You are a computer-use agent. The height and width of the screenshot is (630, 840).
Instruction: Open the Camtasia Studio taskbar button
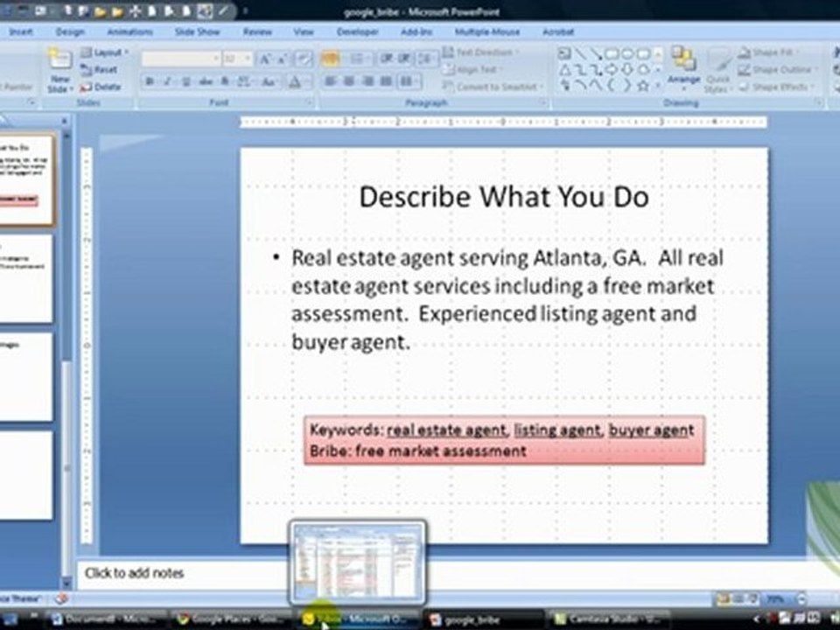click(608, 619)
